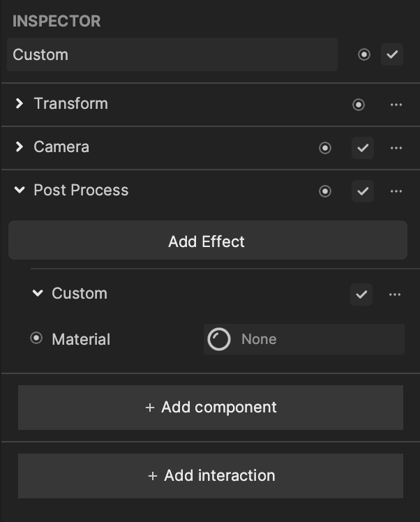420x522 pixels.
Task: Open the Custom effect three-dots menu
Action: [395, 294]
